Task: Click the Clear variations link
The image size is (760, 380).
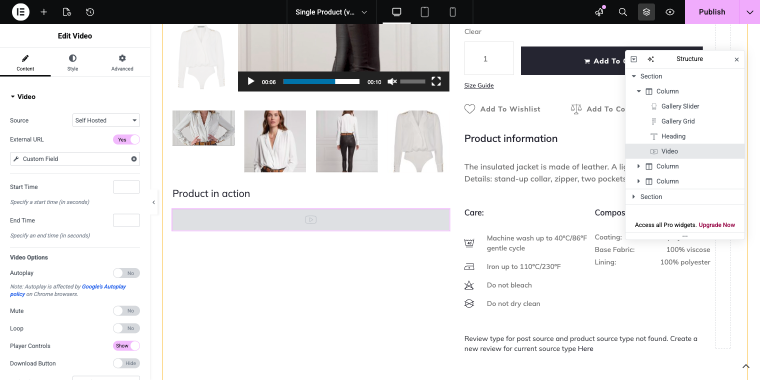Action: tap(473, 32)
